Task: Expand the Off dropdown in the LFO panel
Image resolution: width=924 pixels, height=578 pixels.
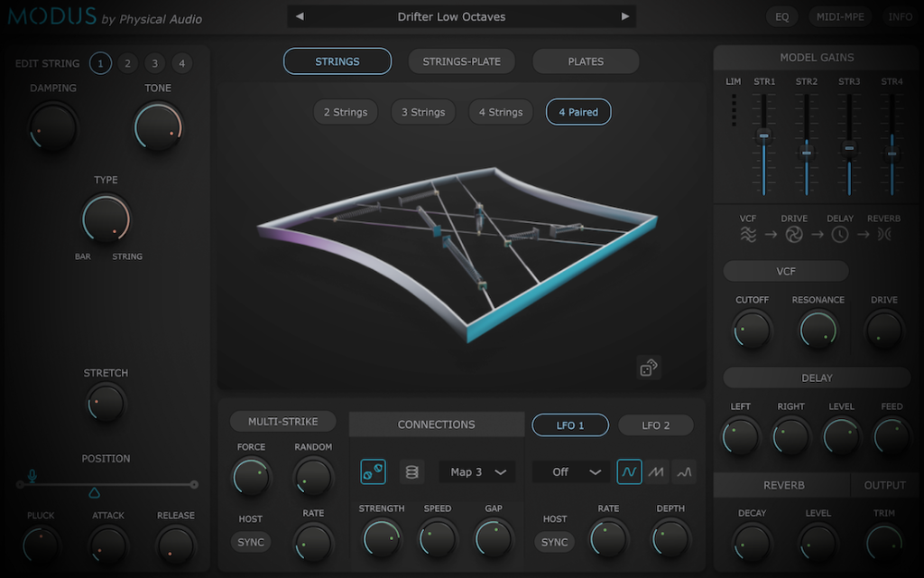Action: [x=570, y=471]
